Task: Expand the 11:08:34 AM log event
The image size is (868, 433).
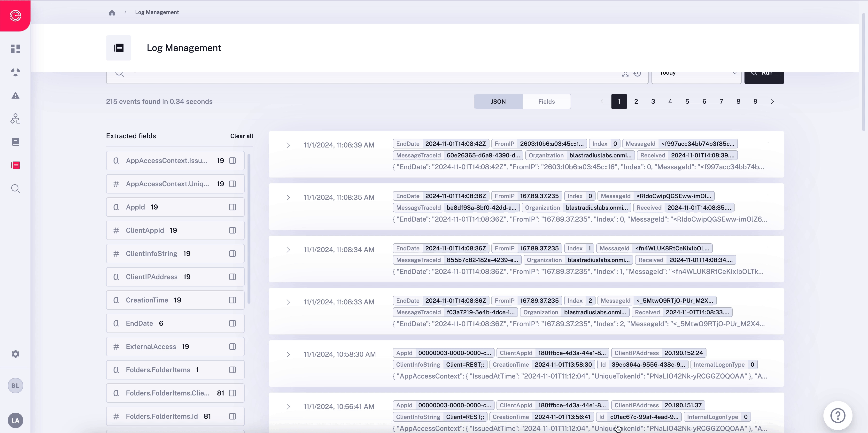Action: [x=288, y=250]
